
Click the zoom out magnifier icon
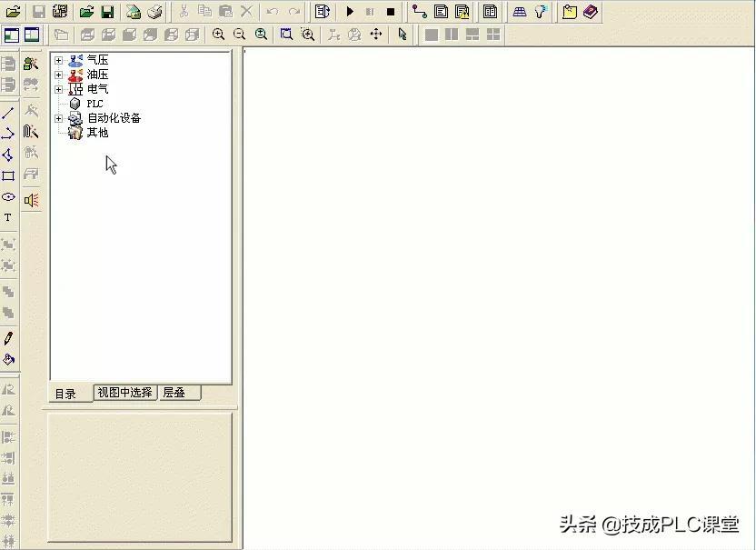click(x=240, y=35)
